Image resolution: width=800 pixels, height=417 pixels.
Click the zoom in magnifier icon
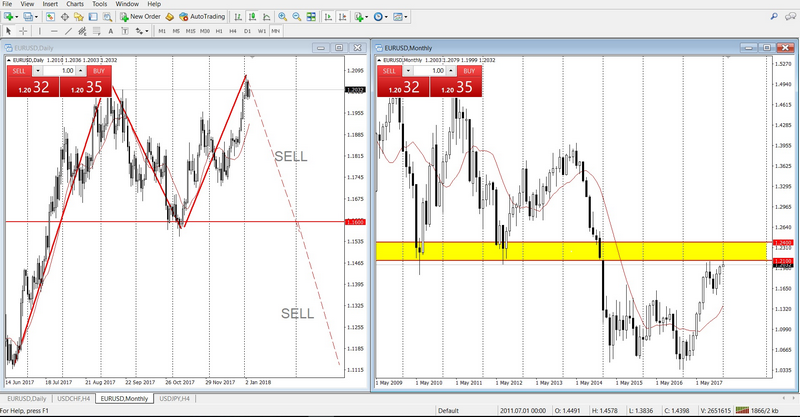click(x=282, y=17)
